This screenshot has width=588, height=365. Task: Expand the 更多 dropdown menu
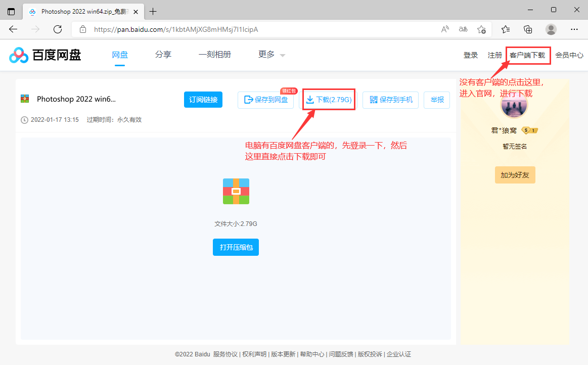[272, 55]
